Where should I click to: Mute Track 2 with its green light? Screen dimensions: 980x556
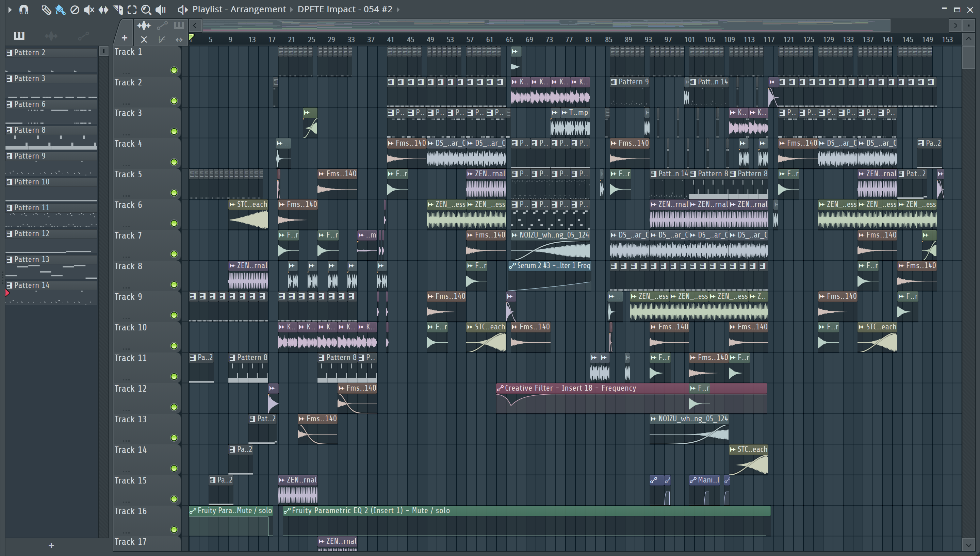click(174, 101)
